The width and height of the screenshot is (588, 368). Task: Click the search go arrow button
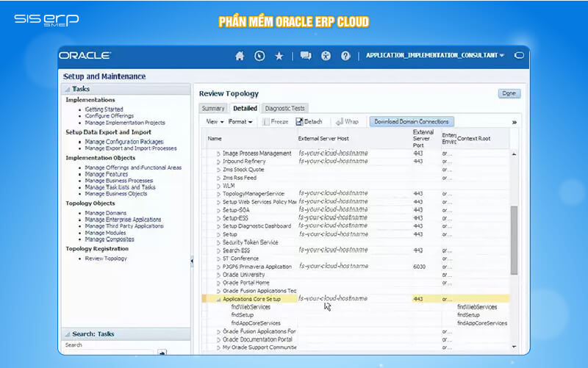(x=162, y=353)
